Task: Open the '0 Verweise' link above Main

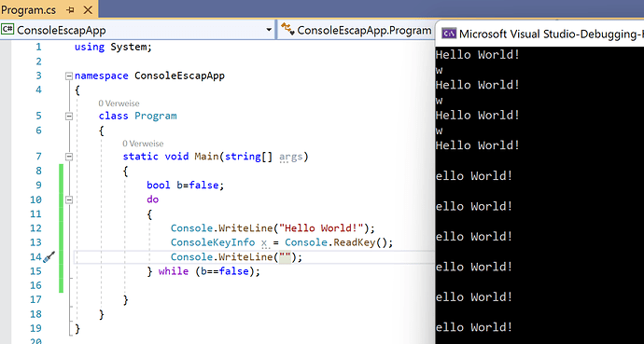Action: (x=143, y=144)
